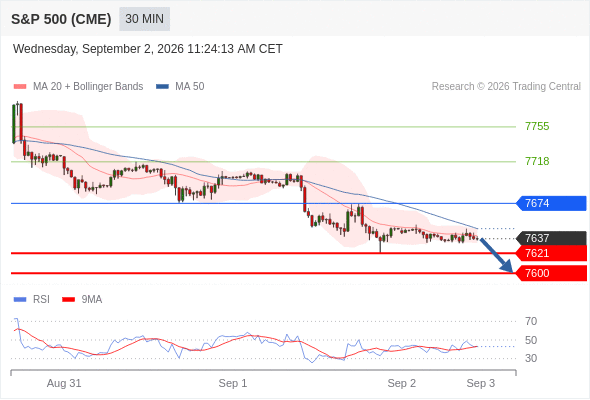The width and height of the screenshot is (590, 400).
Task: Click the 7674 blue pivot price tag
Action: tap(551, 204)
